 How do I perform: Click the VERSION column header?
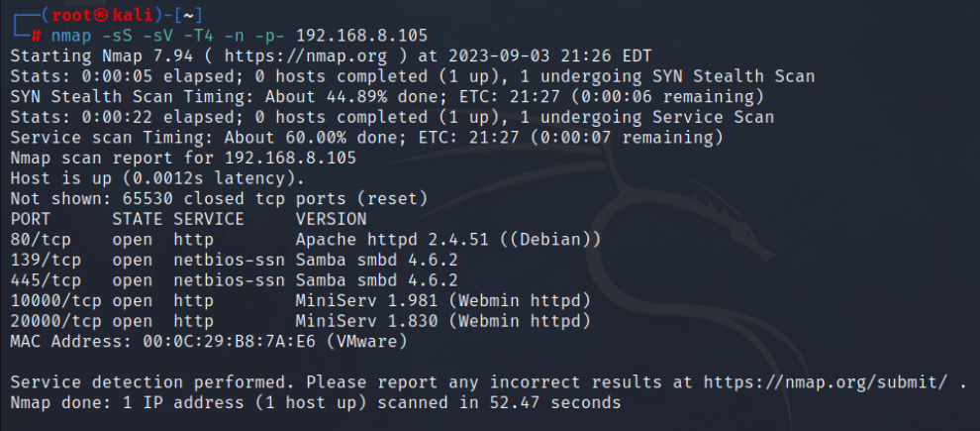click(x=332, y=218)
